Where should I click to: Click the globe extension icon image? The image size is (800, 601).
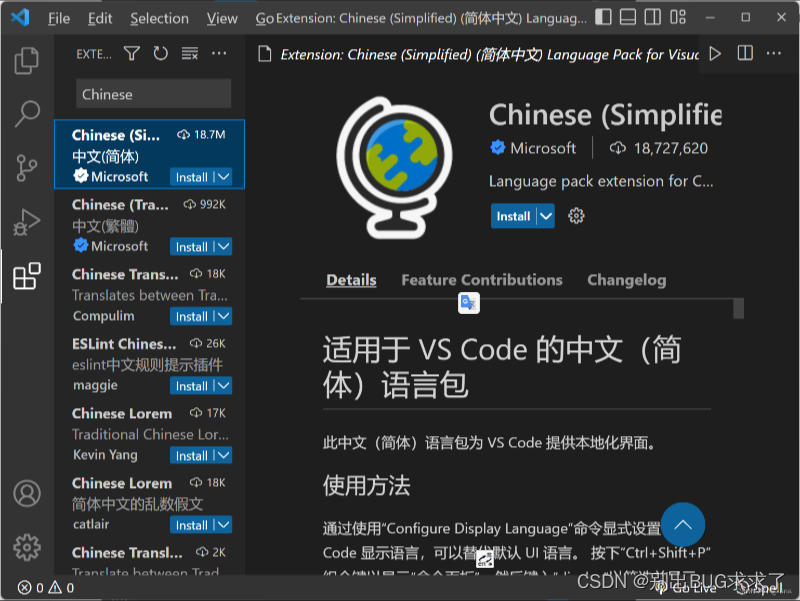point(394,167)
